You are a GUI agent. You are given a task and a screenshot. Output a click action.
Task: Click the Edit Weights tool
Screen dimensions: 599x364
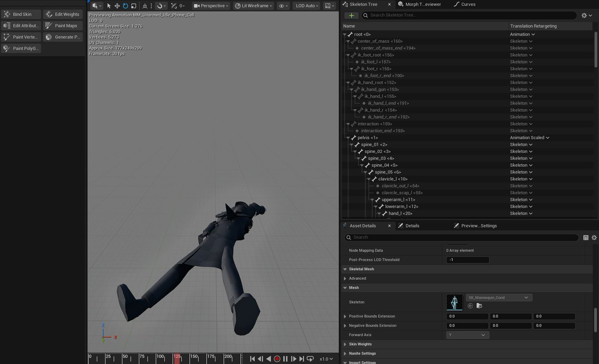coord(63,14)
